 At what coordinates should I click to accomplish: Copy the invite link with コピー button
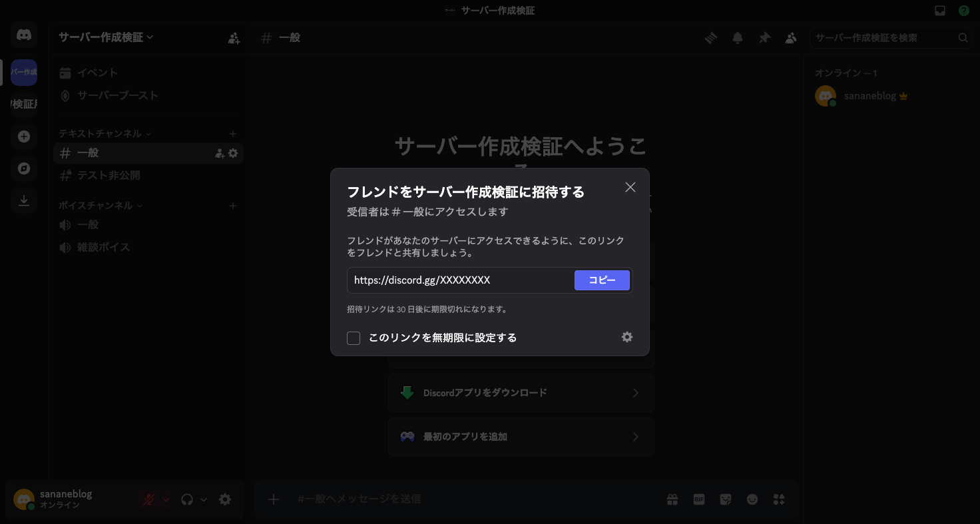pyautogui.click(x=602, y=280)
